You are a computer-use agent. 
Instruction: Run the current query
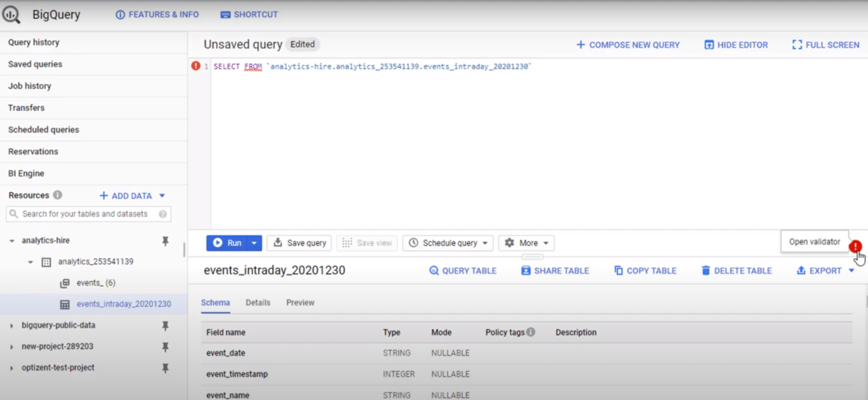click(228, 243)
